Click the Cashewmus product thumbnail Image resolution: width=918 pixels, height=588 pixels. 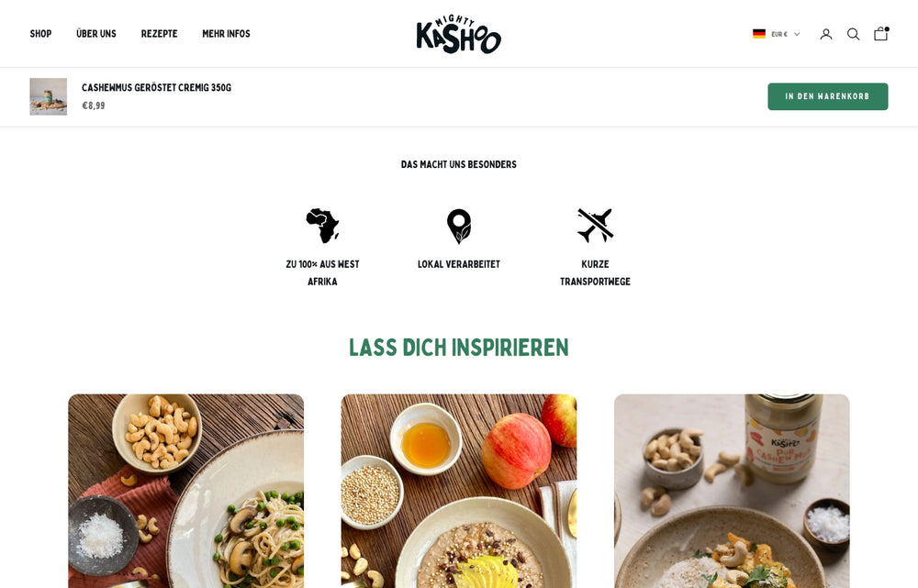49,96
